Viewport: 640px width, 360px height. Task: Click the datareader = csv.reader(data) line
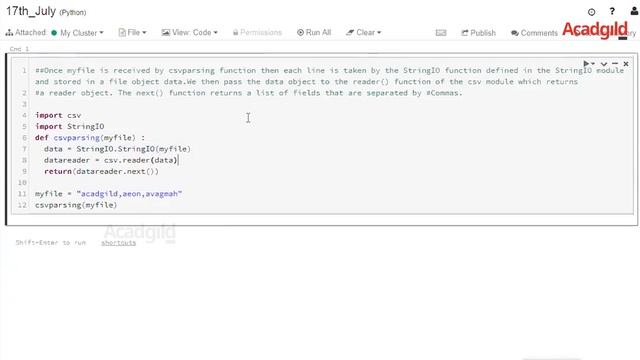coord(111,160)
